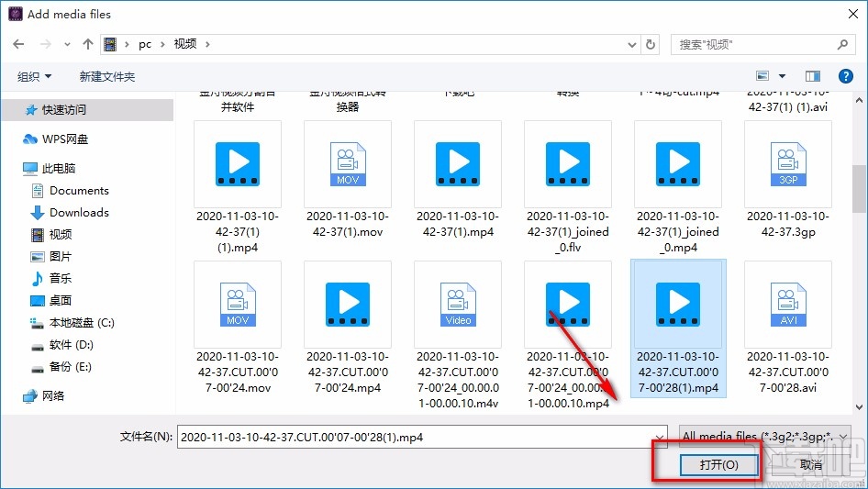Click the 打开(O) button
Viewport: 868px width, 489px height.
tap(718, 465)
